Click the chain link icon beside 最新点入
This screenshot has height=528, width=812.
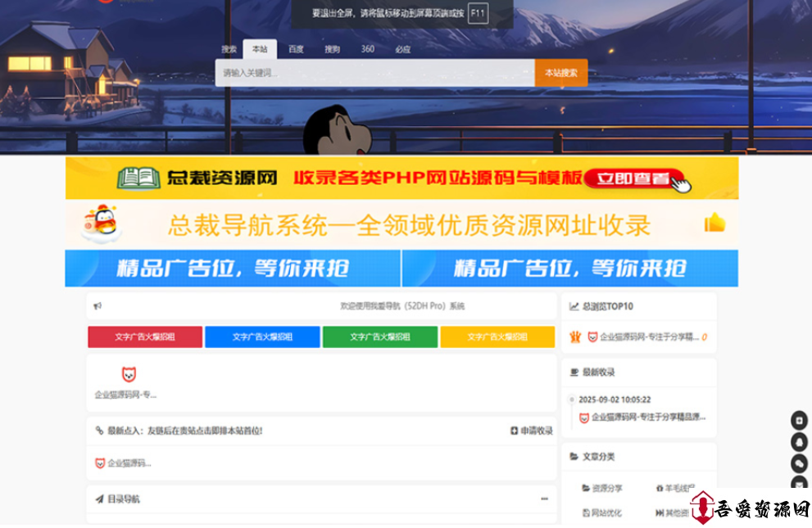[x=99, y=431]
